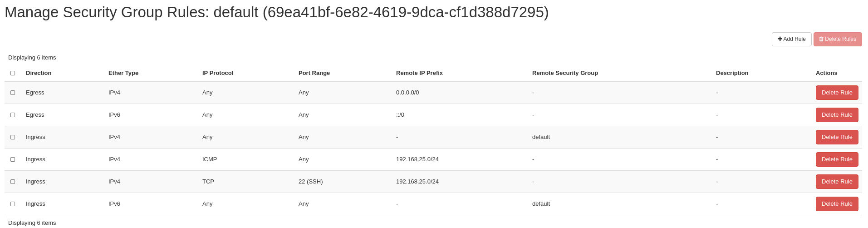Viewport: 868px width, 228px height.
Task: Delete the Egress IPv4 0.0.0.0/0 rule
Action: [x=837, y=93]
